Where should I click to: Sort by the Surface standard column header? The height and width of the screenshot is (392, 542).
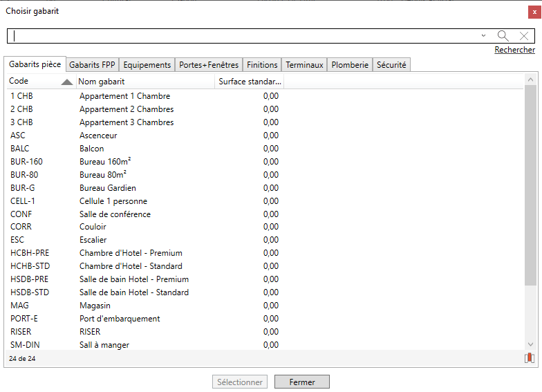click(x=250, y=82)
